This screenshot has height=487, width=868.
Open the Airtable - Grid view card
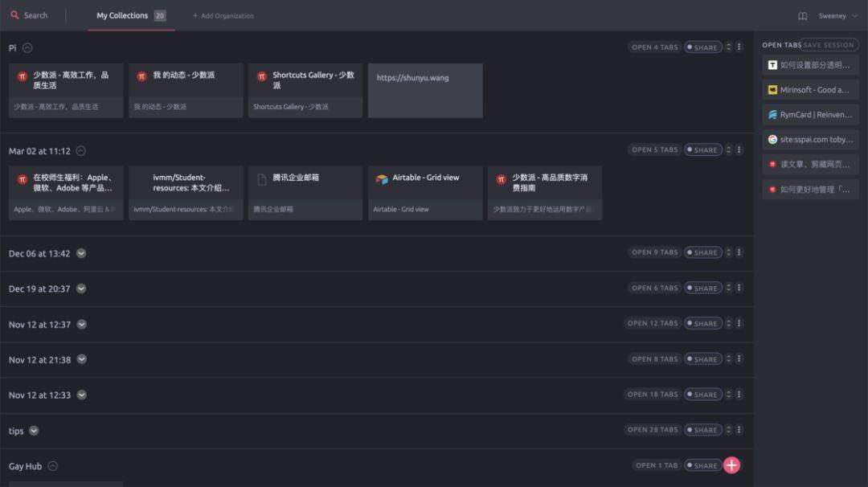click(425, 193)
